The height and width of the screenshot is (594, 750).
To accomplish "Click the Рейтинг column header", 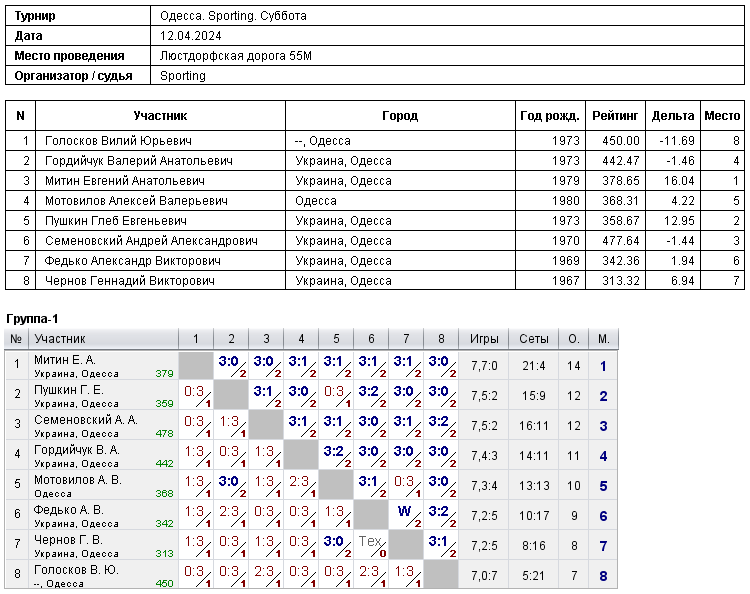I will pos(615,116).
